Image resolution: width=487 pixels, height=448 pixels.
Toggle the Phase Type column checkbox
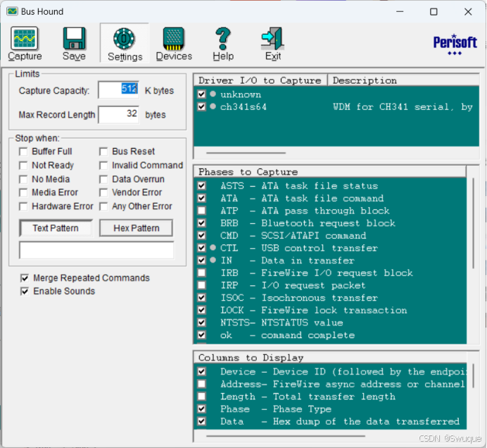point(201,409)
